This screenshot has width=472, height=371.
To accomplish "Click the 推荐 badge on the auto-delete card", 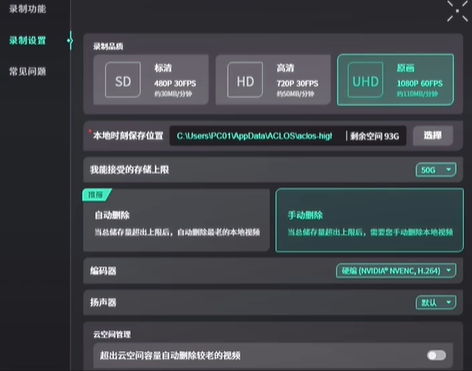I will point(96,195).
